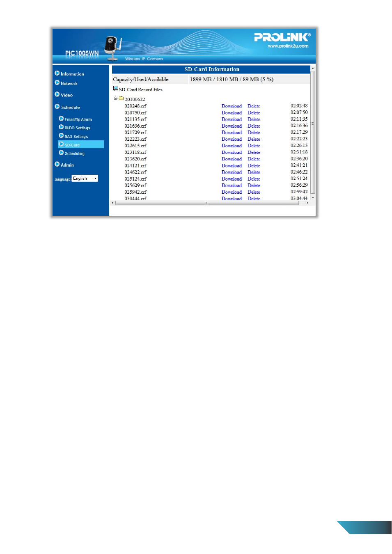Download file 022615.crf
The height and width of the screenshot is (554, 392).
(232, 145)
